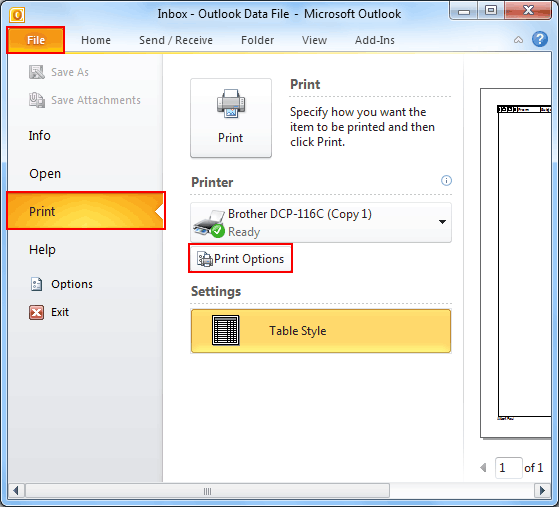Go to the previous preview page arrow
This screenshot has height=507, width=559.
[483, 467]
